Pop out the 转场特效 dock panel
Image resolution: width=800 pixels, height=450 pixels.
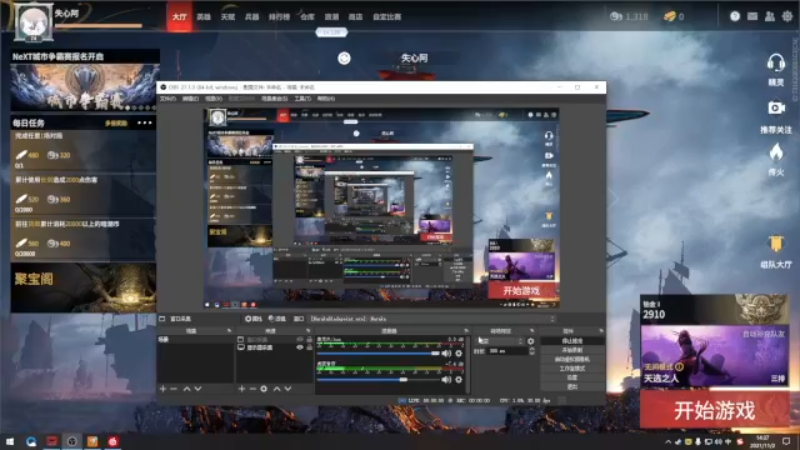click(532, 331)
